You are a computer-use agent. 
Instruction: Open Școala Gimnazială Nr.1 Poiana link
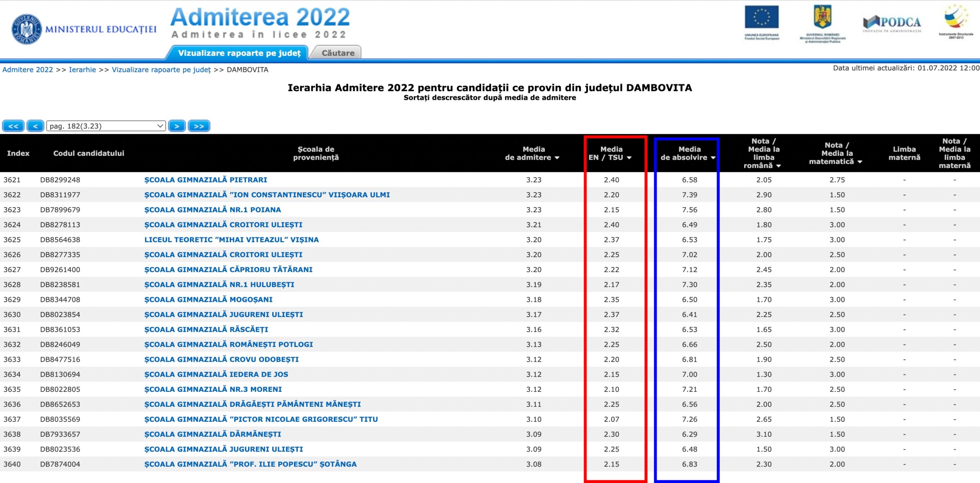tap(212, 209)
